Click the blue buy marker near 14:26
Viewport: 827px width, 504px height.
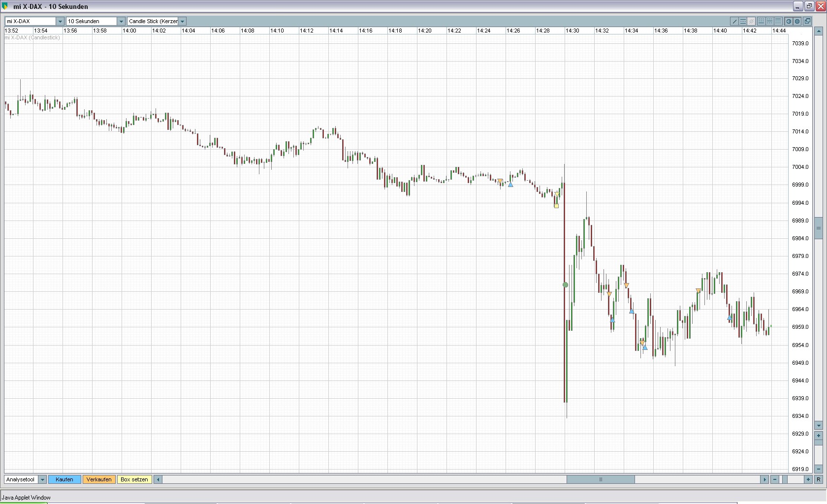pyautogui.click(x=510, y=185)
